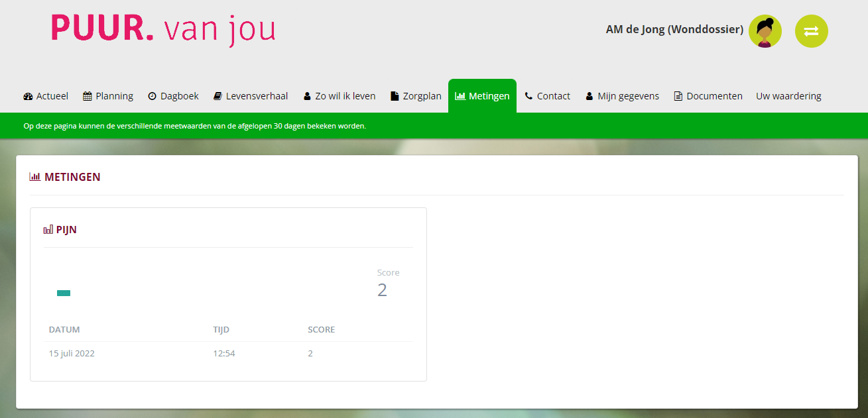Image resolution: width=868 pixels, height=418 pixels.
Task: Click the dashboard icon on Actueel
Action: click(28, 96)
